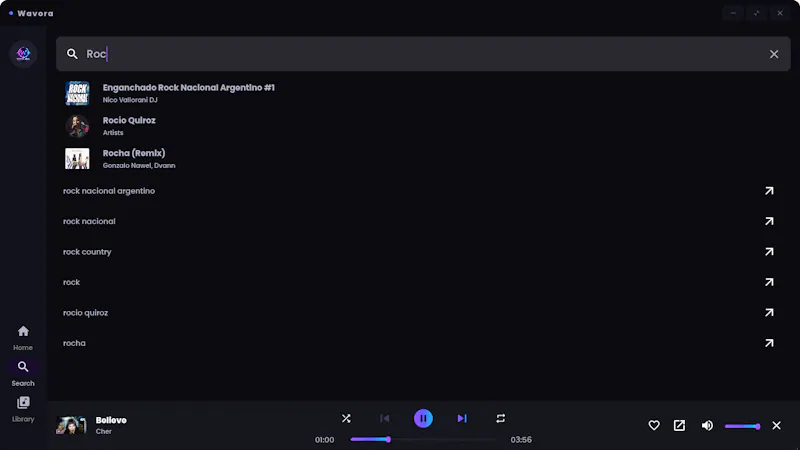Viewport: 800px width, 450px height.
Task: Maximize the Wavora window
Action: point(757,13)
